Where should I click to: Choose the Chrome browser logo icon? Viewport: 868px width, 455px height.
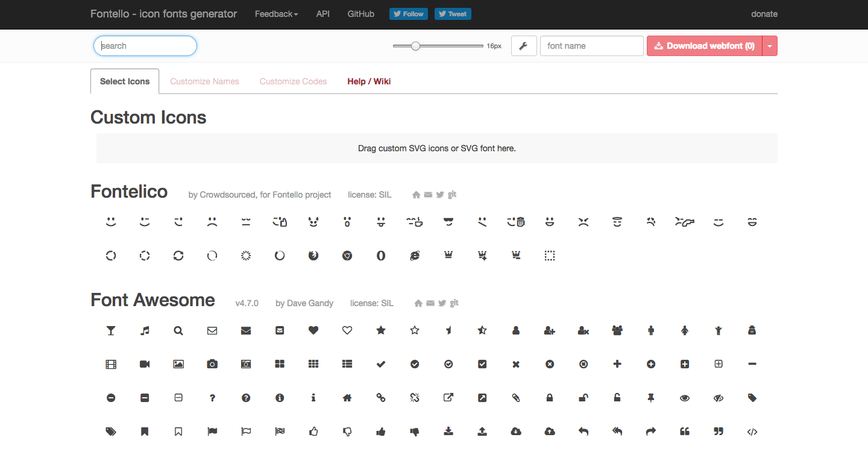click(347, 256)
